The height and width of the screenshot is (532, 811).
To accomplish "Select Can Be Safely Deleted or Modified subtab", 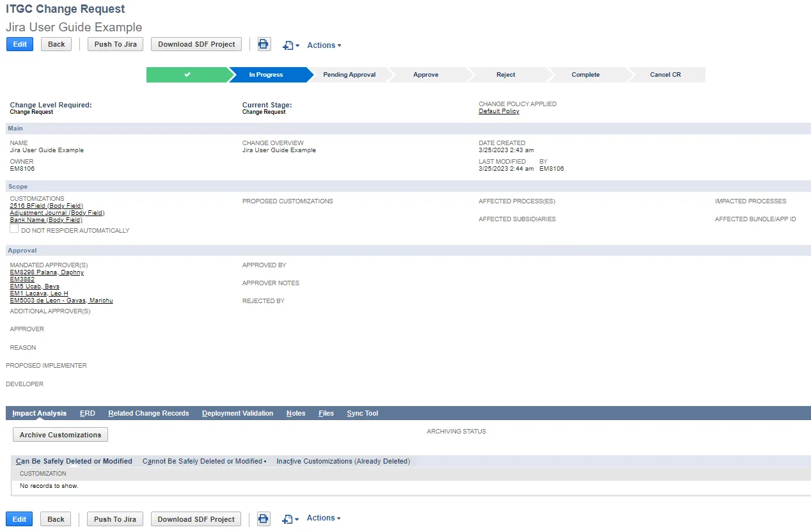I will 74,461.
